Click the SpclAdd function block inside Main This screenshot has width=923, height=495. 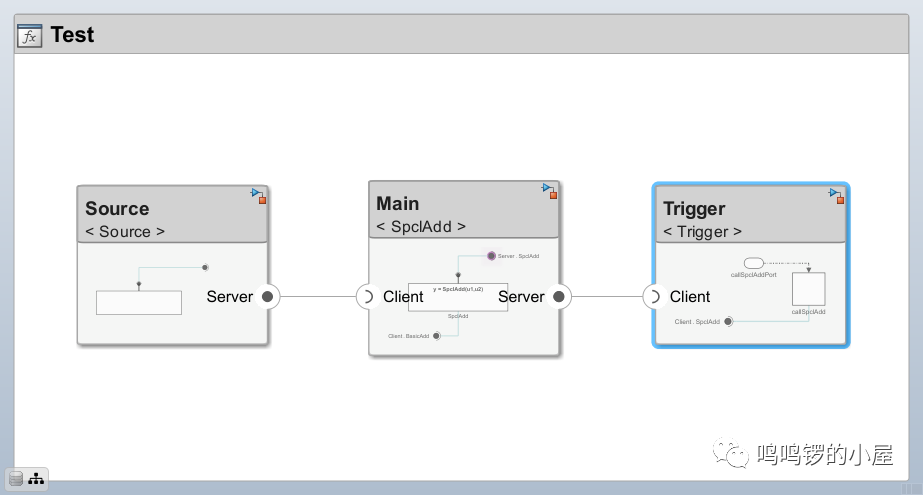click(458, 297)
